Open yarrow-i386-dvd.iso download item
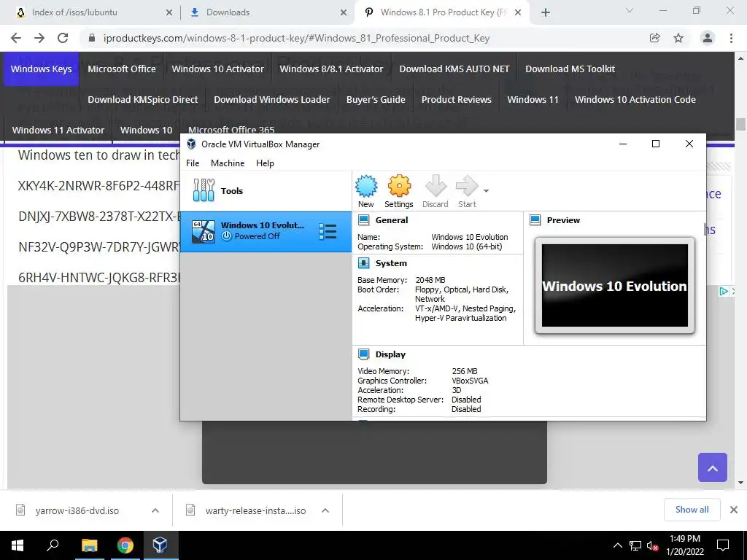Viewport: 747px width, 560px height. coord(76,510)
